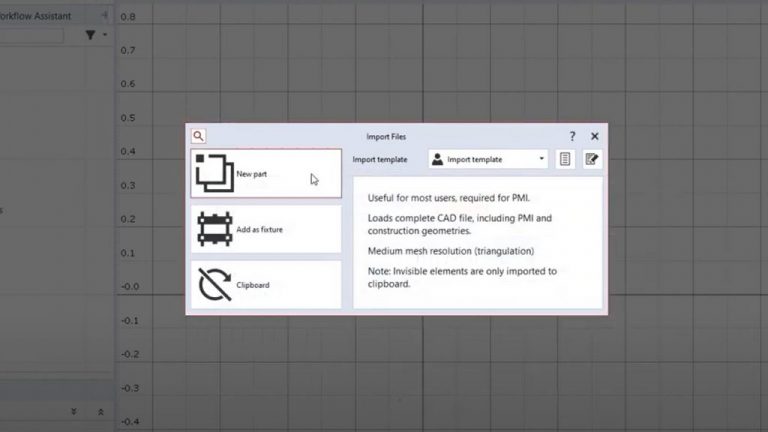Click the Workflow Assistant search field

(x=31, y=35)
